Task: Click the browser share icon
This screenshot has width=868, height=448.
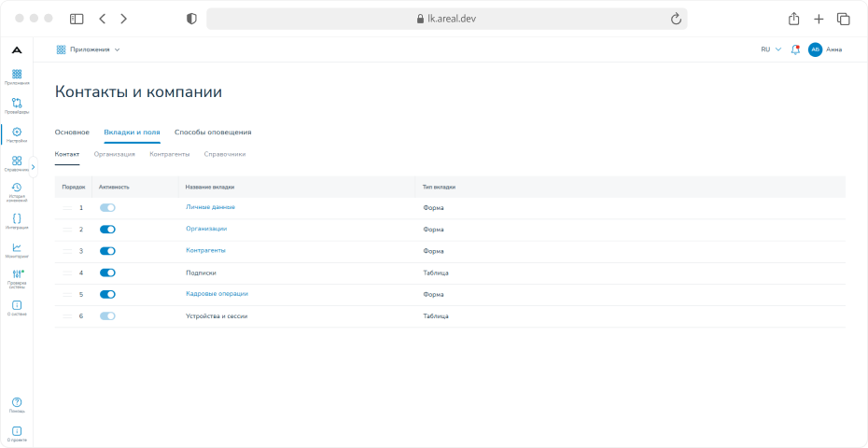Action: point(793,19)
